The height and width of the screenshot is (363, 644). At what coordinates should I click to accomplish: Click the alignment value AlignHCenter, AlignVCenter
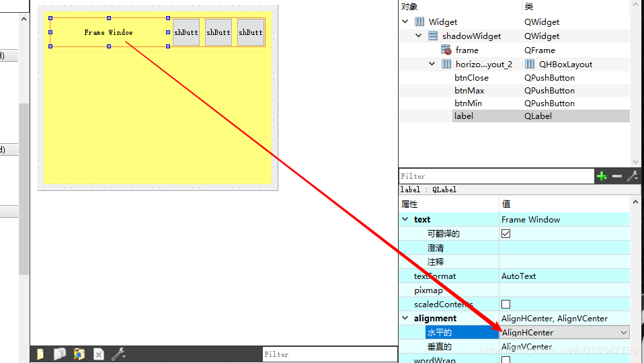555,319
